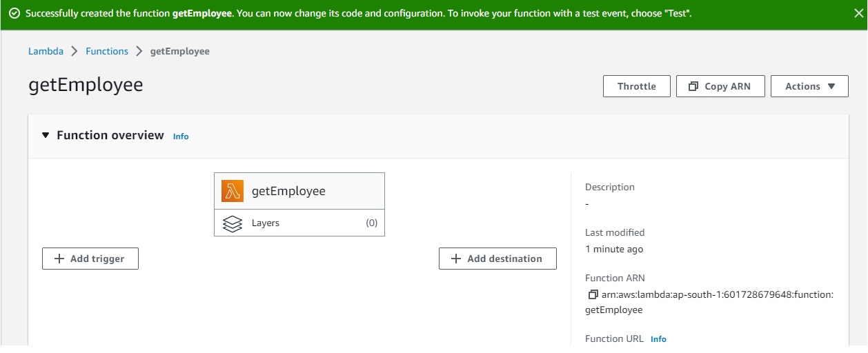Click the Add trigger button
This screenshot has height=353, width=868.
[90, 259]
